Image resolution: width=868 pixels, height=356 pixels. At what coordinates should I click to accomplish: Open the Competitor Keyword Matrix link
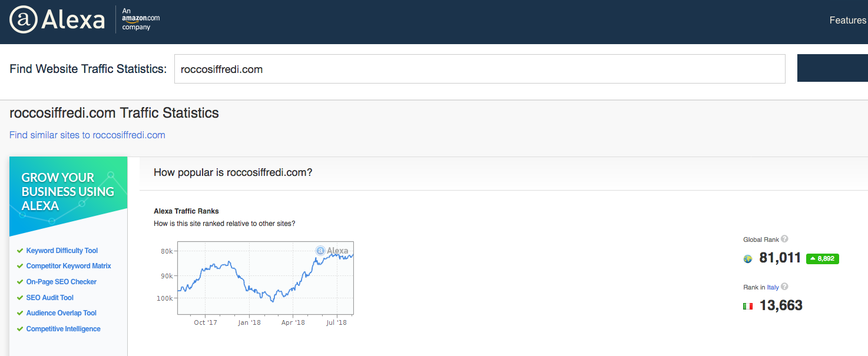(x=68, y=266)
